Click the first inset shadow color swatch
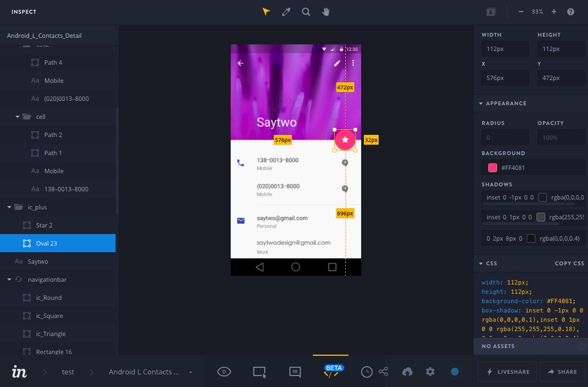Screen dimensions: 588x387 point(543,197)
